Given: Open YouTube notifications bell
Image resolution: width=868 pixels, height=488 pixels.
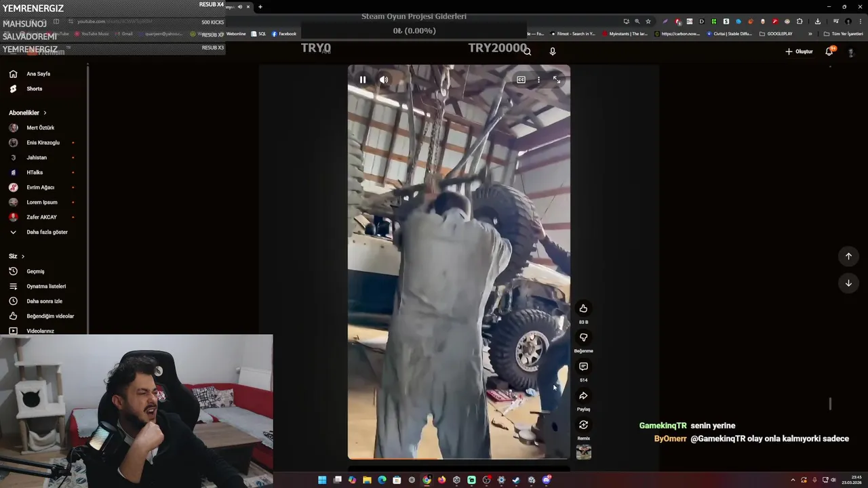Looking at the screenshot, I should tap(829, 52).
